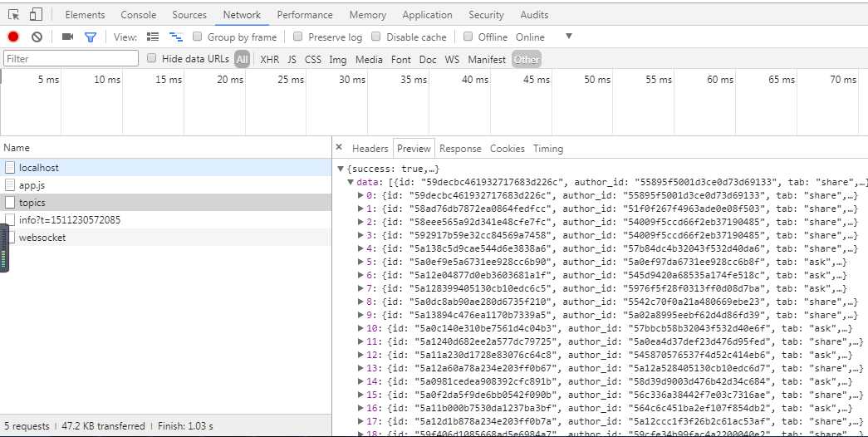This screenshot has width=868, height=437.
Task: Filter requests by JS
Action: [x=292, y=59]
